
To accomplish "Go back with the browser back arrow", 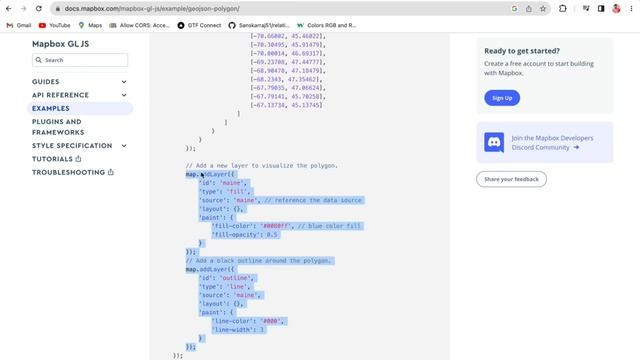I will [9, 9].
